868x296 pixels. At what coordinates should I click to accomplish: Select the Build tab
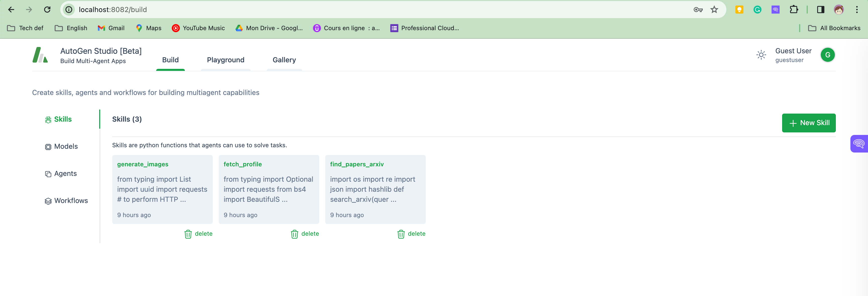coord(170,60)
